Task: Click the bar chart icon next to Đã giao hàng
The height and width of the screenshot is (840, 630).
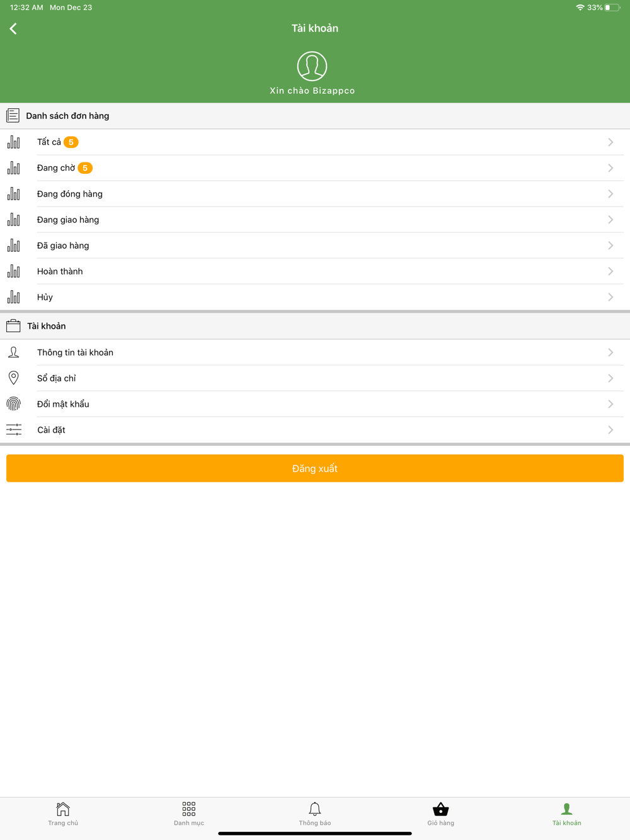Action: 13,246
